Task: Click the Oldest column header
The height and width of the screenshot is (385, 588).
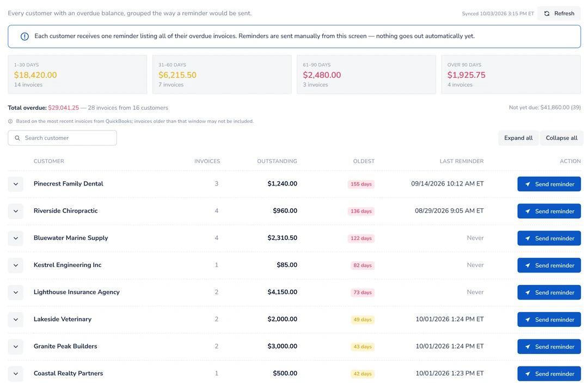Action: (364, 162)
